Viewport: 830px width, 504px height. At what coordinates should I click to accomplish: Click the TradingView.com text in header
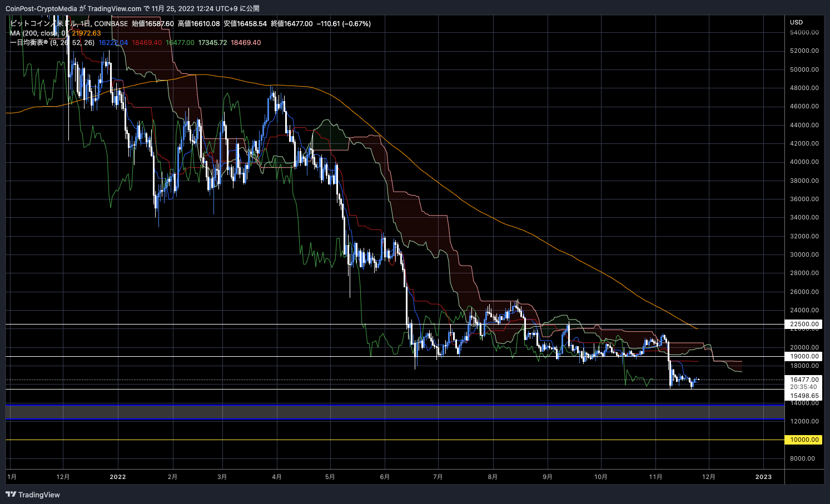coord(115,8)
